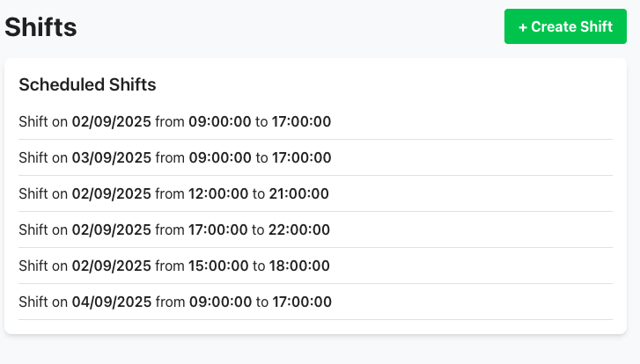The height and width of the screenshot is (364, 640).
Task: Open the shift from 15:00:00 to 18:00:00
Action: pyautogui.click(x=174, y=266)
